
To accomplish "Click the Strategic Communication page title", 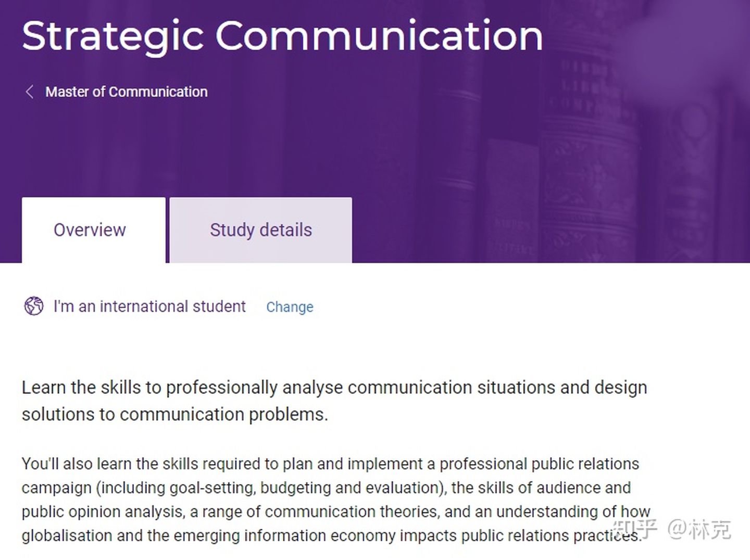I will coord(282,35).
